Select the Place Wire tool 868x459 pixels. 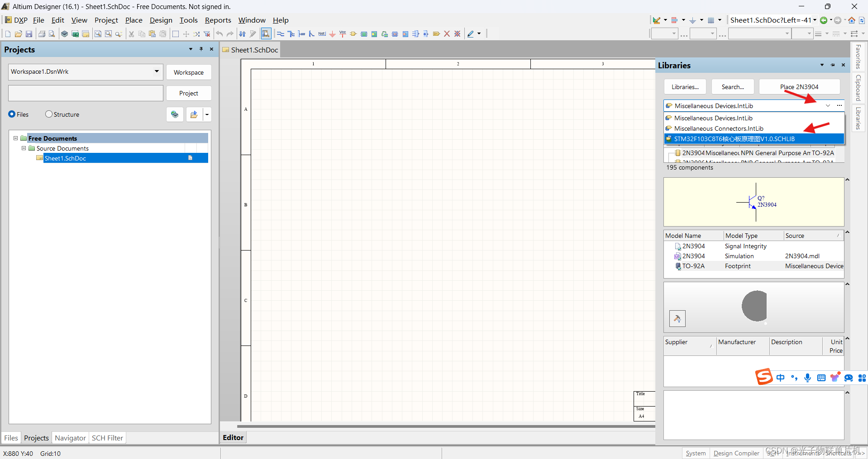281,34
